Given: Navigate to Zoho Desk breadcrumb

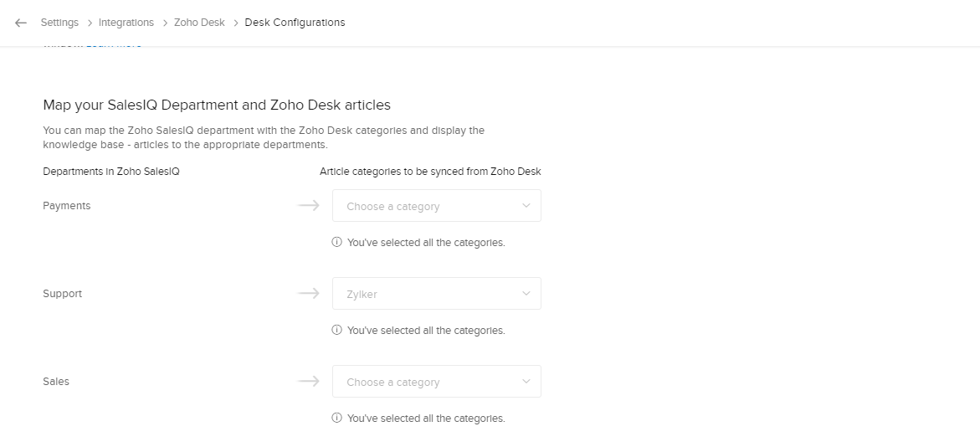Looking at the screenshot, I should (x=199, y=23).
